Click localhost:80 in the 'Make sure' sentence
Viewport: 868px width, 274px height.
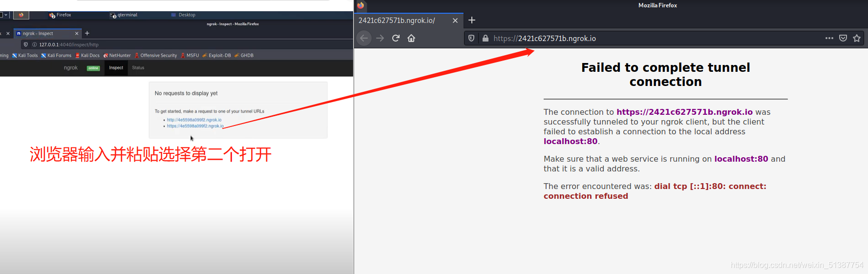(741, 159)
